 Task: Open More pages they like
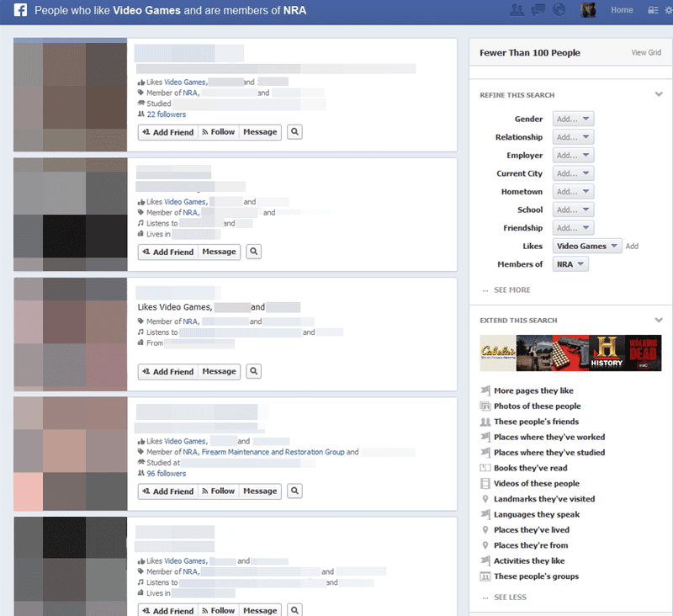click(x=533, y=390)
